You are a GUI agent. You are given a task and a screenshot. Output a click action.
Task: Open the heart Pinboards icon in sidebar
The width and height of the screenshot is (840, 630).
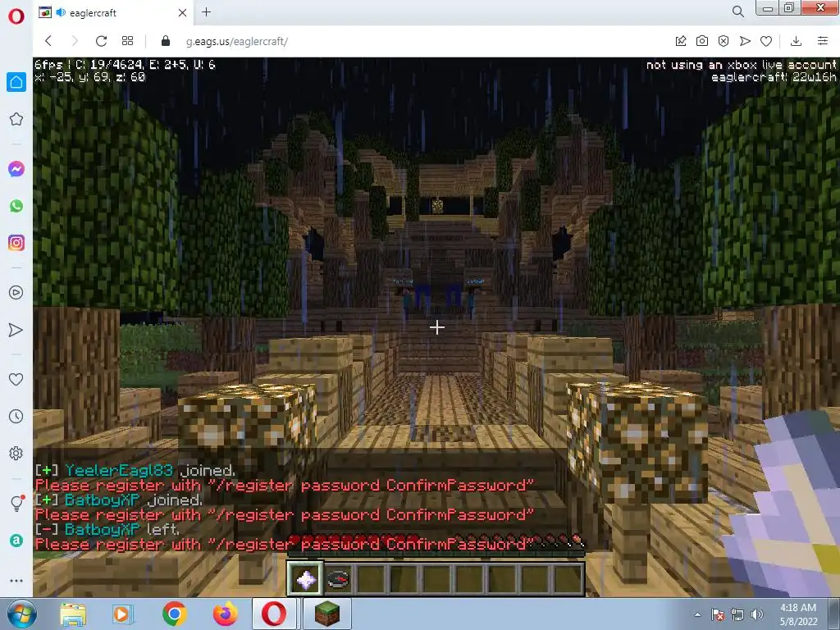[16, 379]
